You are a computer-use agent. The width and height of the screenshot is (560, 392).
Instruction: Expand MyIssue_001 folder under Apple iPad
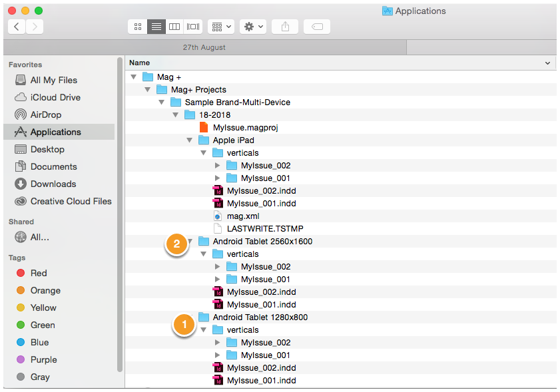click(217, 178)
